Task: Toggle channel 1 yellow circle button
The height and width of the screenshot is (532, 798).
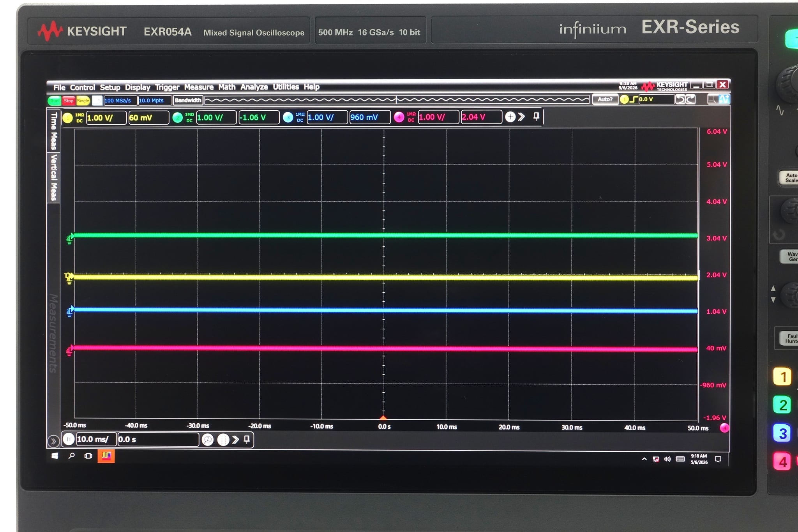Action: tap(68, 118)
